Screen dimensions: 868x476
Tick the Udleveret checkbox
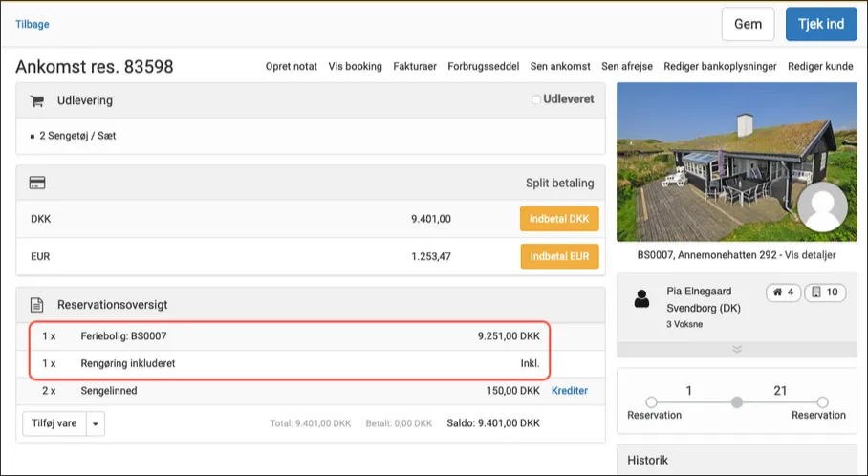(x=536, y=99)
